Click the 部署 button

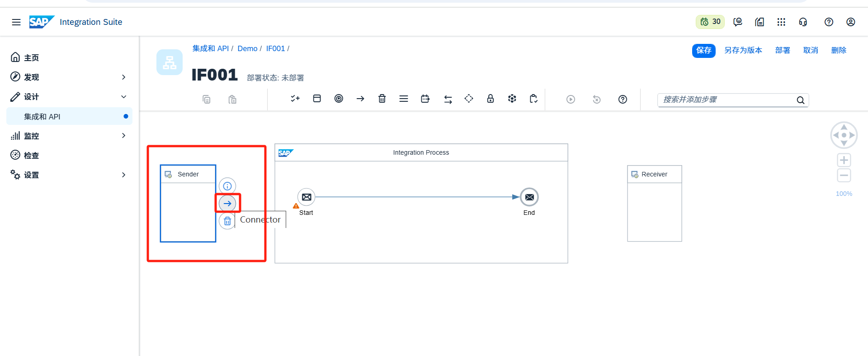point(783,50)
